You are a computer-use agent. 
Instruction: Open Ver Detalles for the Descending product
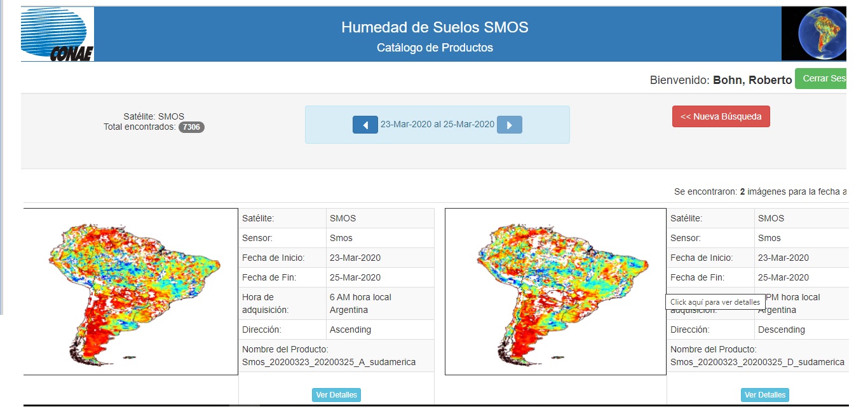[x=765, y=395]
